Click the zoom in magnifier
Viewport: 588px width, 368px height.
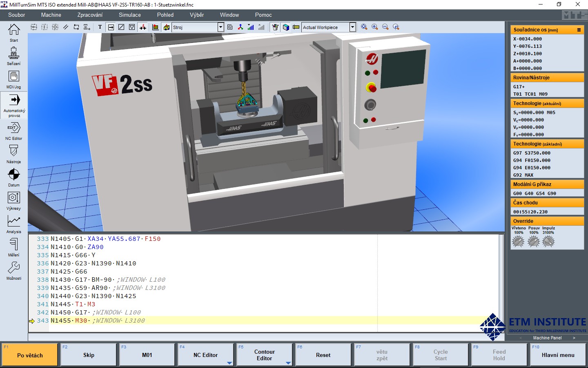(x=375, y=27)
